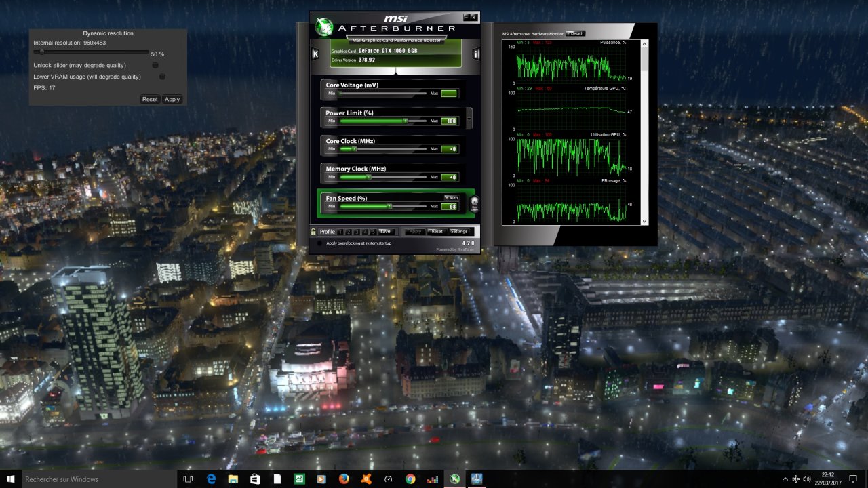Toggle the fan speed Auto button
Image resolution: width=868 pixels, height=488 pixels.
click(x=452, y=197)
